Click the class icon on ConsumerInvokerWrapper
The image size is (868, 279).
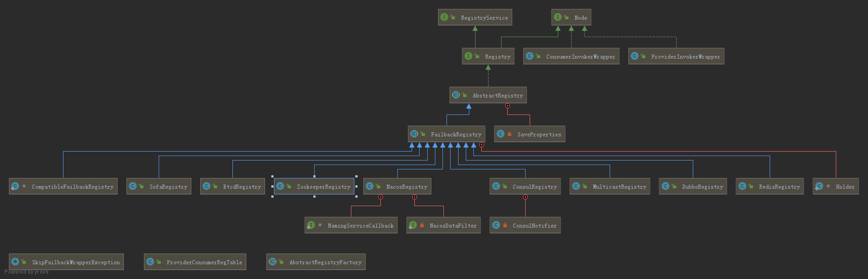point(530,56)
